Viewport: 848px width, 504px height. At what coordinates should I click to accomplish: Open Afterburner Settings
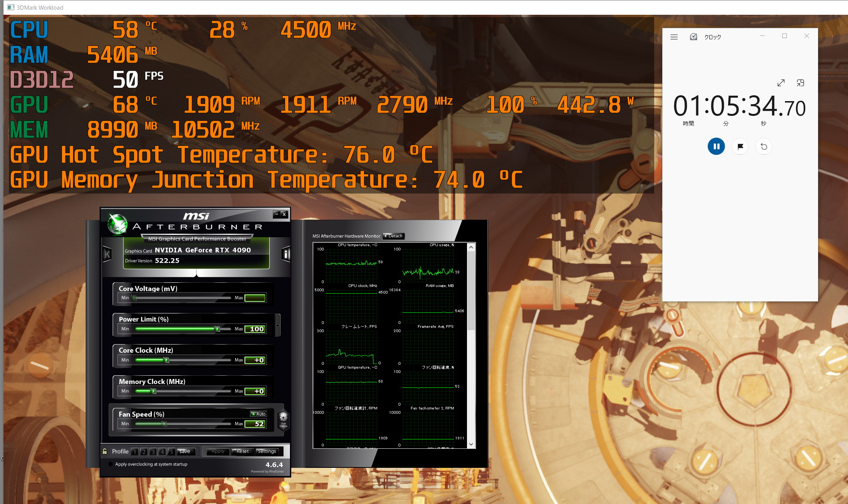click(x=267, y=451)
